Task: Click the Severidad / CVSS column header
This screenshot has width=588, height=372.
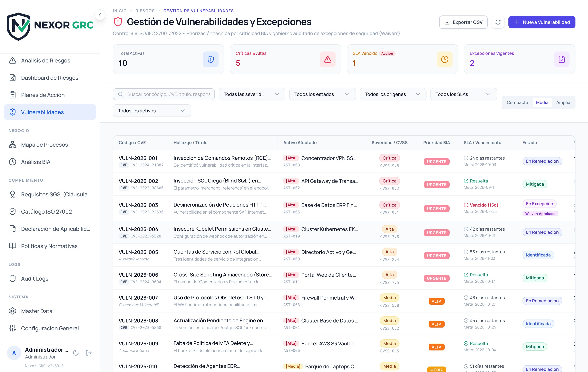Action: pyautogui.click(x=389, y=143)
